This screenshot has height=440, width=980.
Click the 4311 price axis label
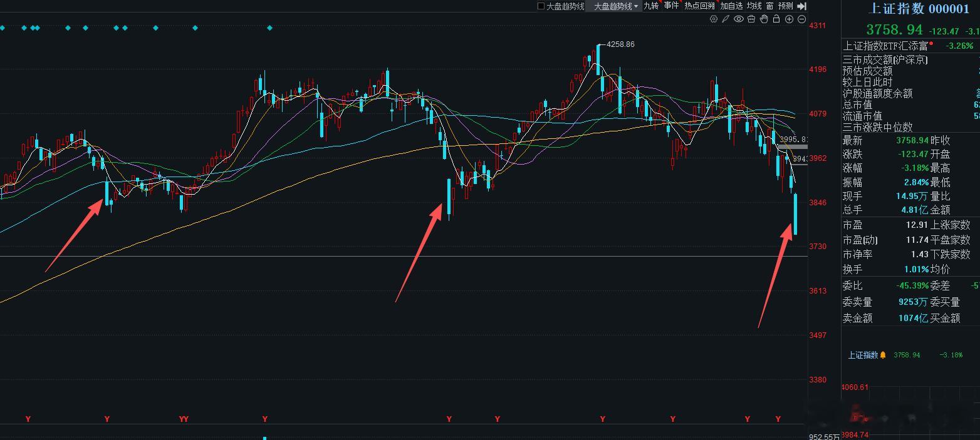pos(818,26)
